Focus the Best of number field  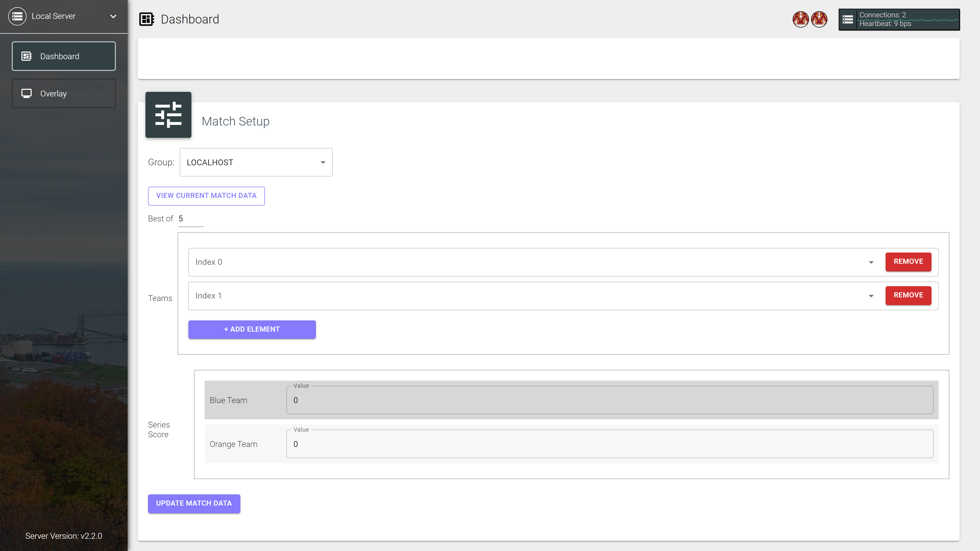coord(191,219)
